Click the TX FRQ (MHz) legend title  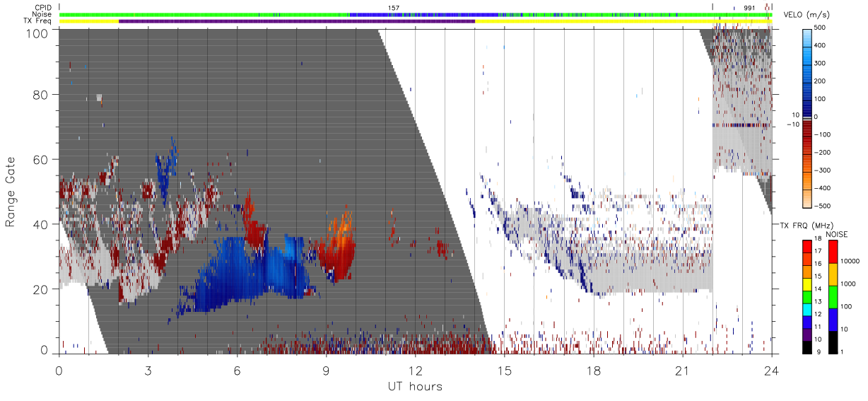tap(807, 226)
